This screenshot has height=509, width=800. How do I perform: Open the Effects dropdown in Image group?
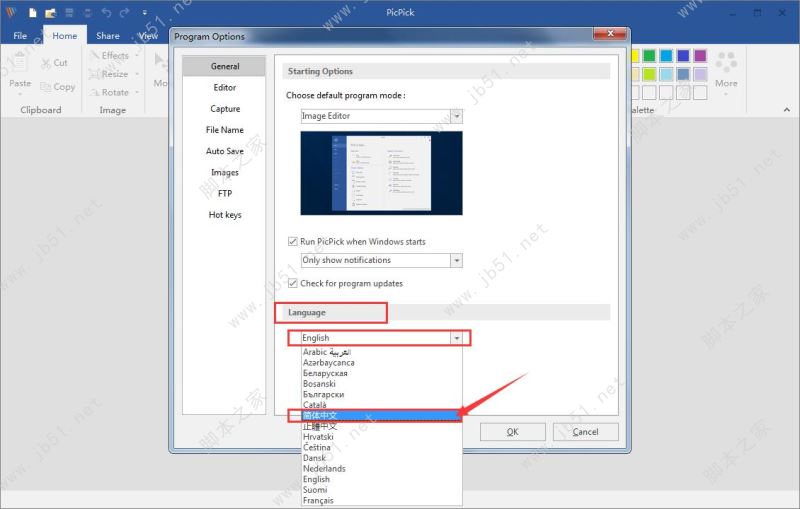click(114, 55)
